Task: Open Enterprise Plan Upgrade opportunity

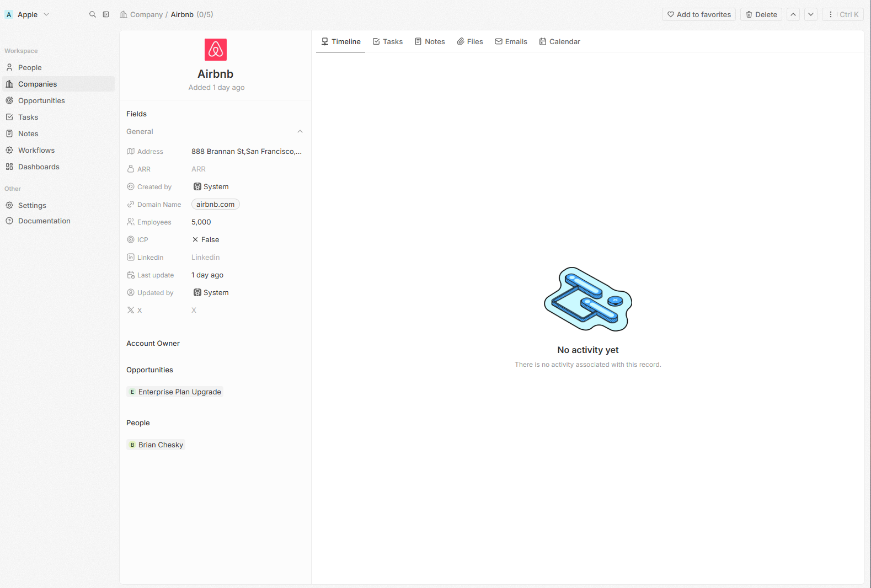Action: click(175, 392)
